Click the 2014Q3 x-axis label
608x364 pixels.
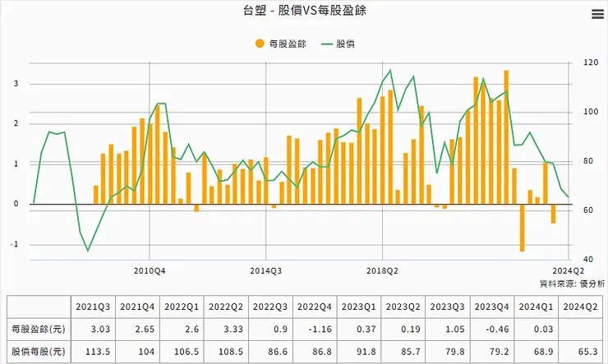265,271
